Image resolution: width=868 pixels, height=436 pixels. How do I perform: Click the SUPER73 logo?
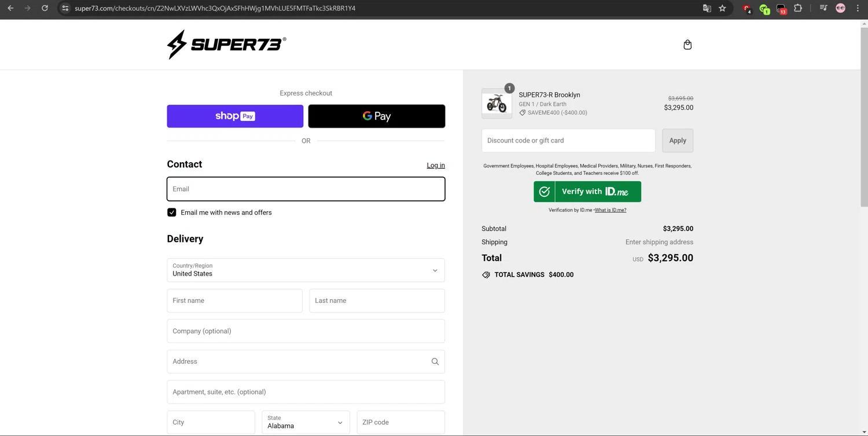pos(226,45)
